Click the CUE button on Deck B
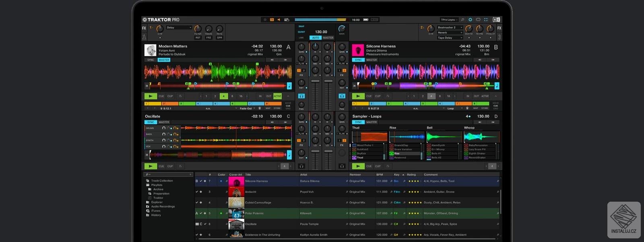This screenshot has width=644, height=242. (369, 96)
